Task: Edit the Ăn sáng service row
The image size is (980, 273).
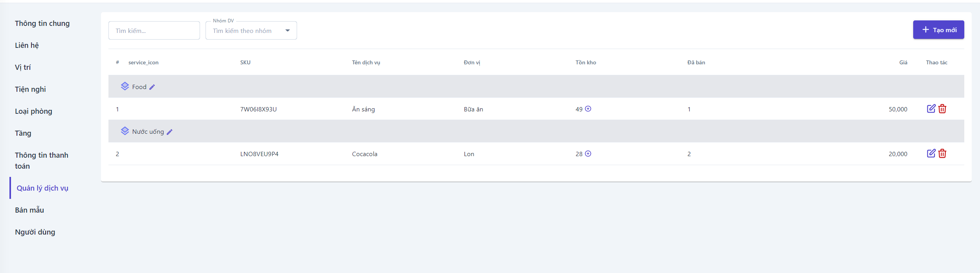Action: (x=931, y=109)
